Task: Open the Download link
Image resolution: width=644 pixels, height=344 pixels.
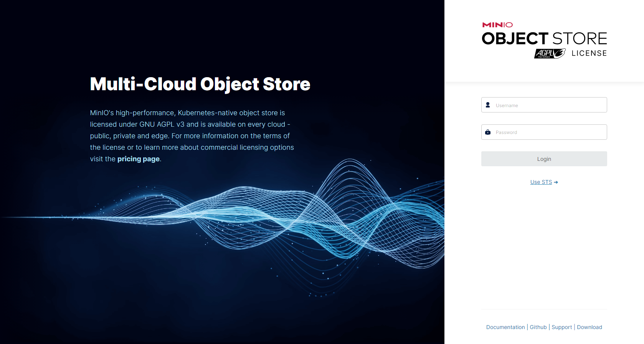Action: pos(590,327)
